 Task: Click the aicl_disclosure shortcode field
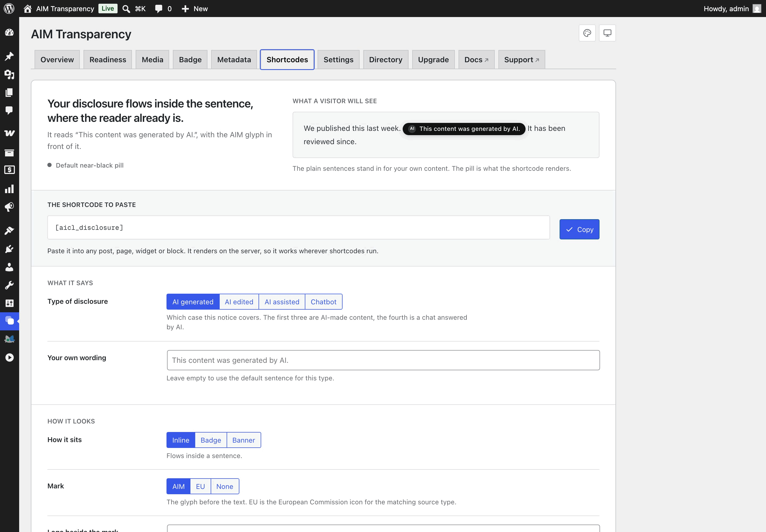(298, 227)
